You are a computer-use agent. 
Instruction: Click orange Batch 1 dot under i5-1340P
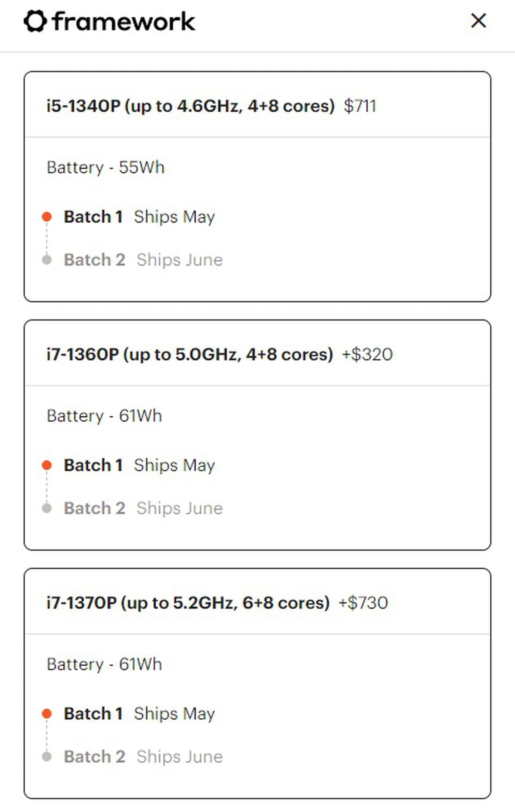pyautogui.click(x=47, y=217)
